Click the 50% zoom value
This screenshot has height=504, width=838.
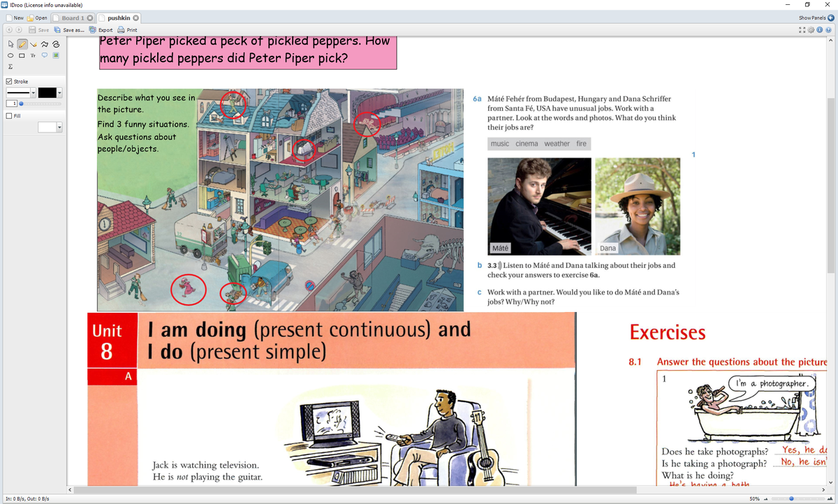tap(754, 498)
